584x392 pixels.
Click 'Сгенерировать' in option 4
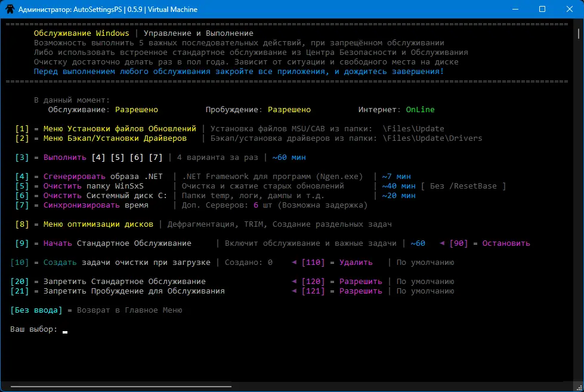(75, 176)
